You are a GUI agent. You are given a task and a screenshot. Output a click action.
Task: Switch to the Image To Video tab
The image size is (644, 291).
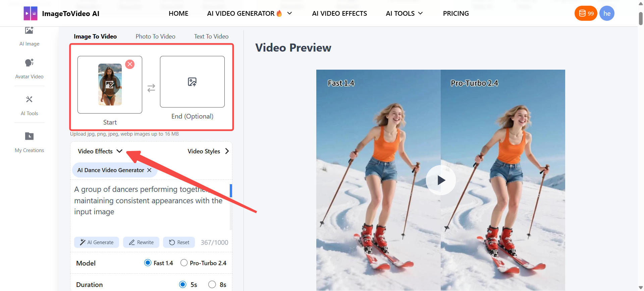pyautogui.click(x=95, y=36)
